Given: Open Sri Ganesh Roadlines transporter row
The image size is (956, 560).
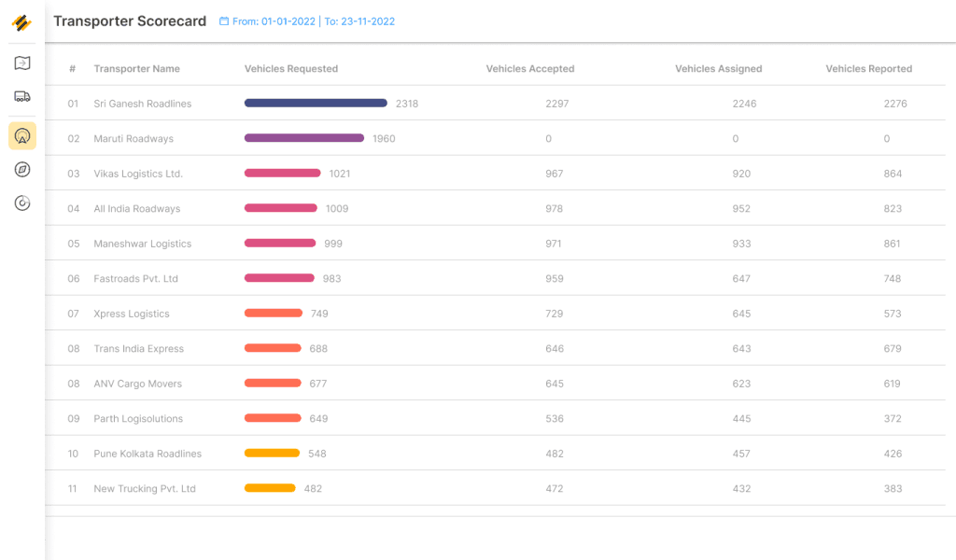Looking at the screenshot, I should click(x=495, y=103).
